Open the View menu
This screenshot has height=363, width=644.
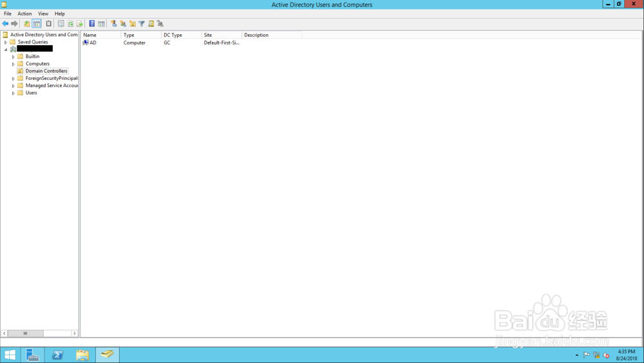pos(43,14)
